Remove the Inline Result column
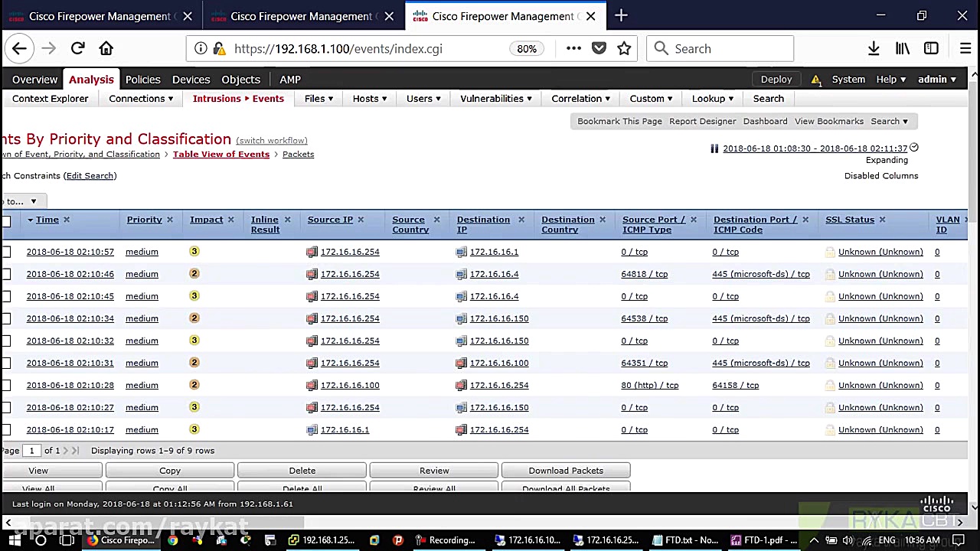This screenshot has width=980, height=551. click(x=287, y=220)
